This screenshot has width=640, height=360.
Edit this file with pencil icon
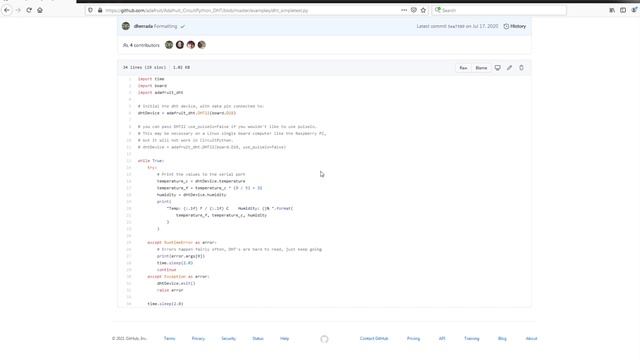coord(509,68)
